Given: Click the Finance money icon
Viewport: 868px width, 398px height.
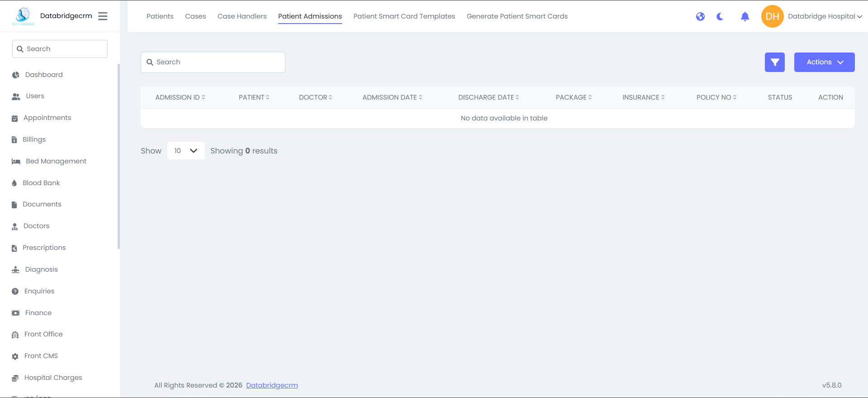Looking at the screenshot, I should tap(16, 313).
